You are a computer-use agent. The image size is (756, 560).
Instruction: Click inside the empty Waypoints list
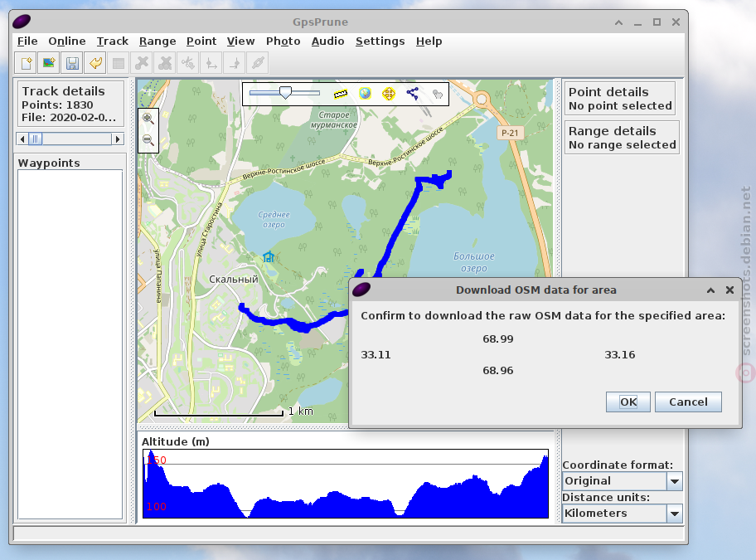70,344
